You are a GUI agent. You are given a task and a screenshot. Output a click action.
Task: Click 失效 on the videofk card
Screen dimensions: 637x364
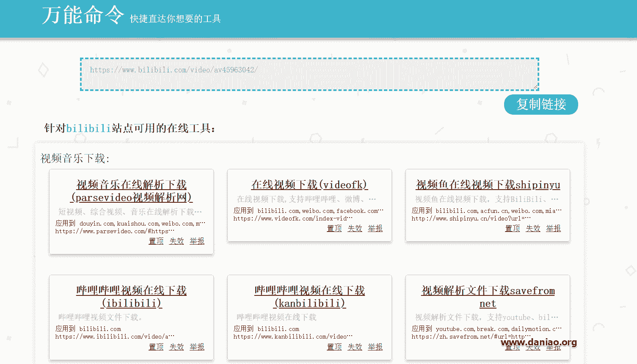pos(355,228)
